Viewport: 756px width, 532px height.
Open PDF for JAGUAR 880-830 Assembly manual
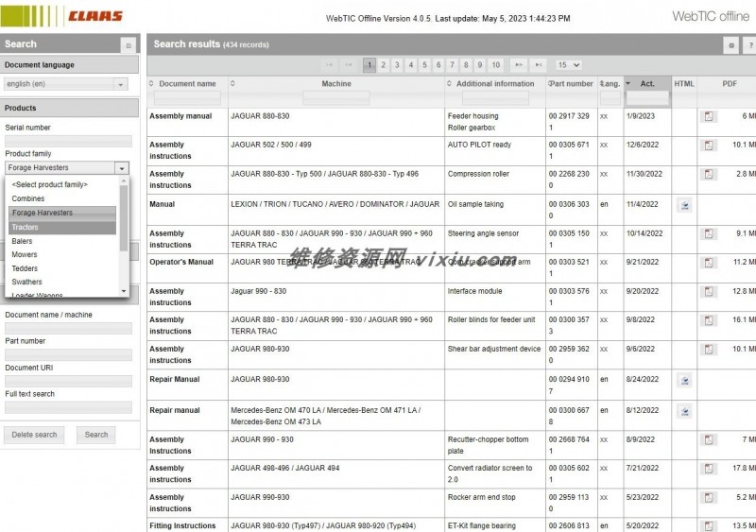click(x=709, y=116)
